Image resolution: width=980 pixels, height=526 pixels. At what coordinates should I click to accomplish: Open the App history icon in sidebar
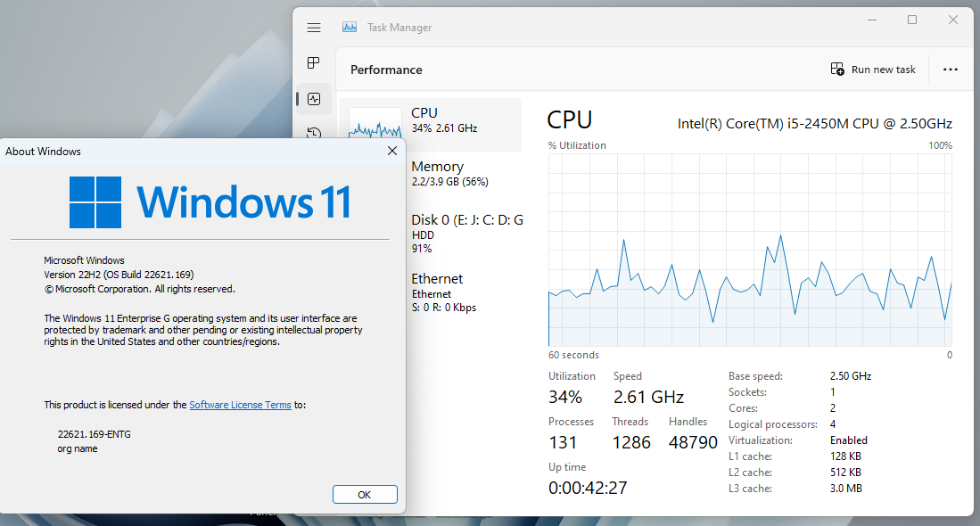(x=314, y=133)
